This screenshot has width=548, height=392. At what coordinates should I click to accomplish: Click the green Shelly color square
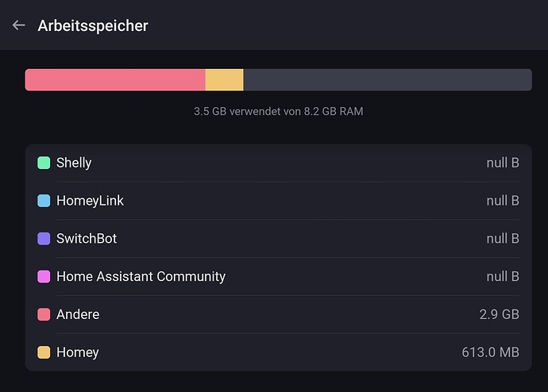point(44,163)
